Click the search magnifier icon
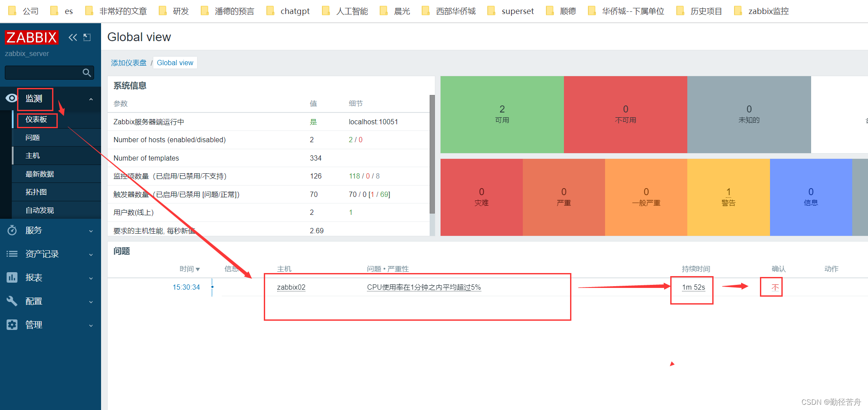 point(87,73)
